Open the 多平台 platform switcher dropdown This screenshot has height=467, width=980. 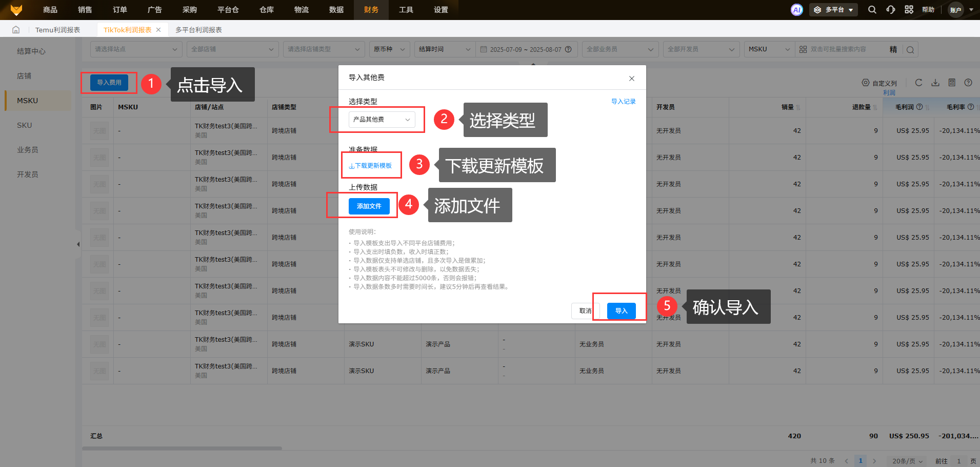tap(833, 10)
